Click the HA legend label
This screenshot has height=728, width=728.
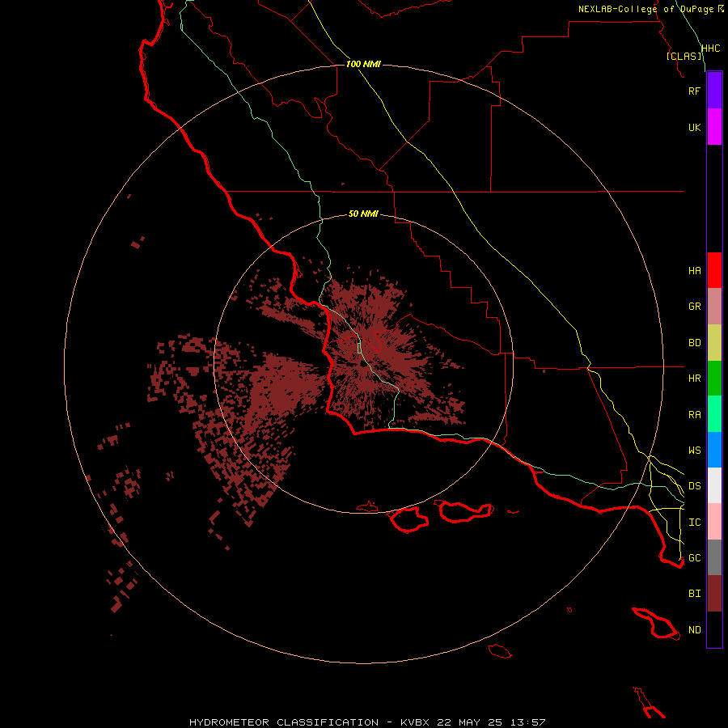point(694,271)
